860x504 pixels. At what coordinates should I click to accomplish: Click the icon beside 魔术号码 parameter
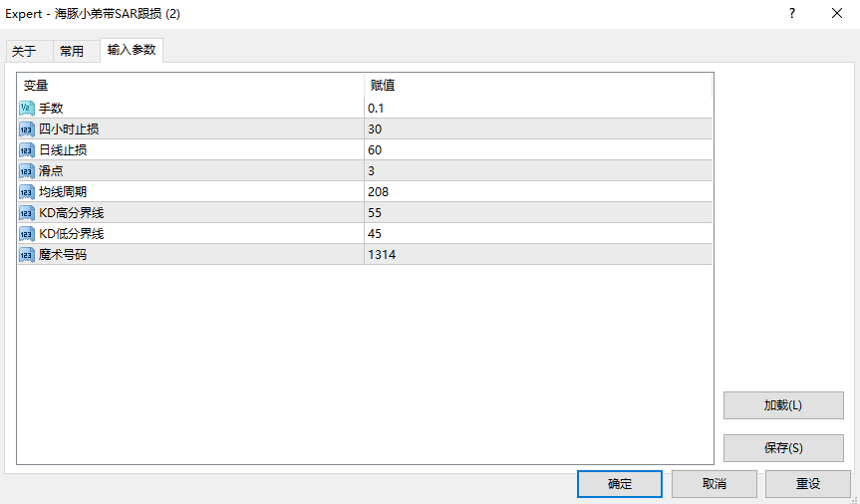point(27,254)
